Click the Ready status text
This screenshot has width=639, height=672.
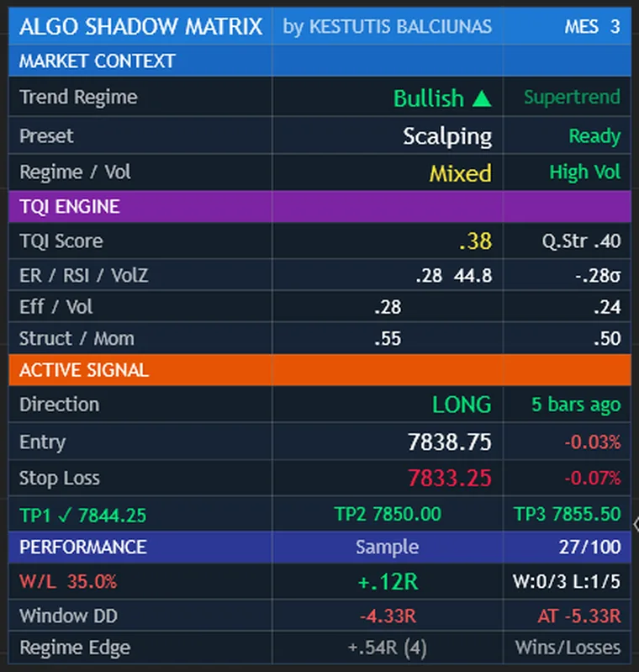coord(594,136)
